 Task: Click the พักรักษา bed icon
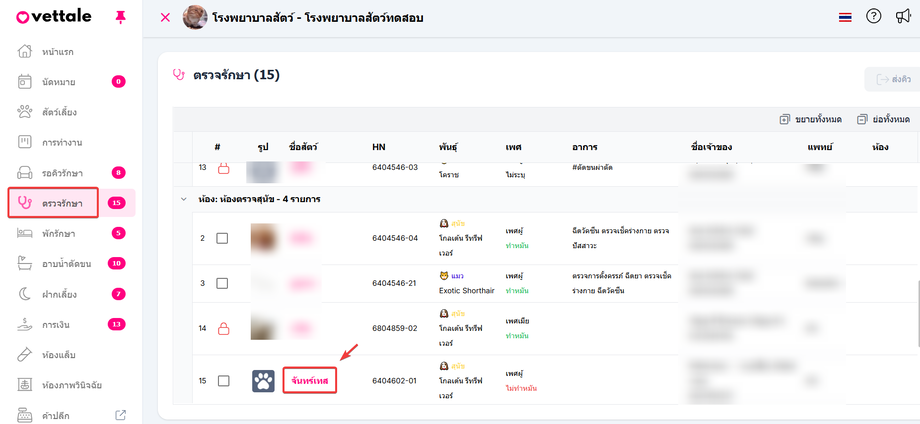[25, 233]
